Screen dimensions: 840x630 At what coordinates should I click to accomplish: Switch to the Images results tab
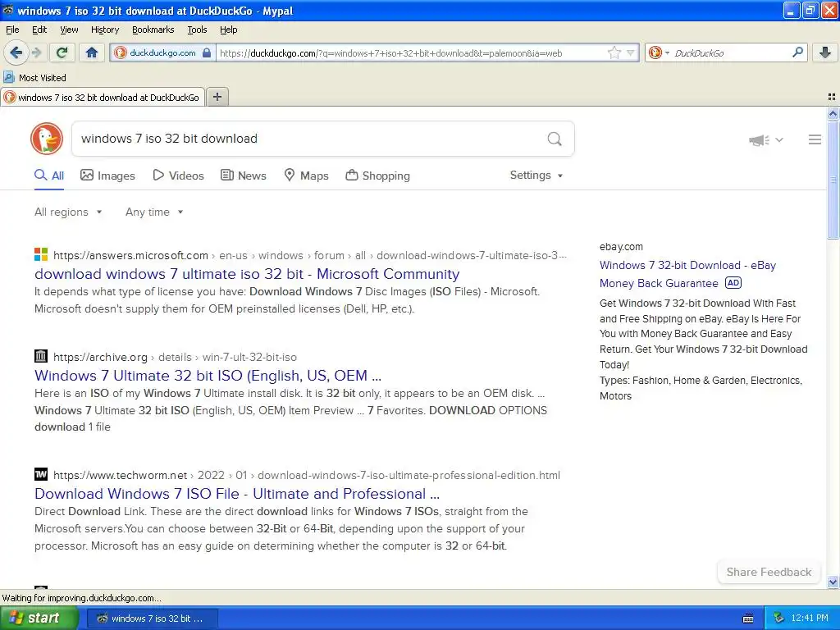(x=107, y=176)
